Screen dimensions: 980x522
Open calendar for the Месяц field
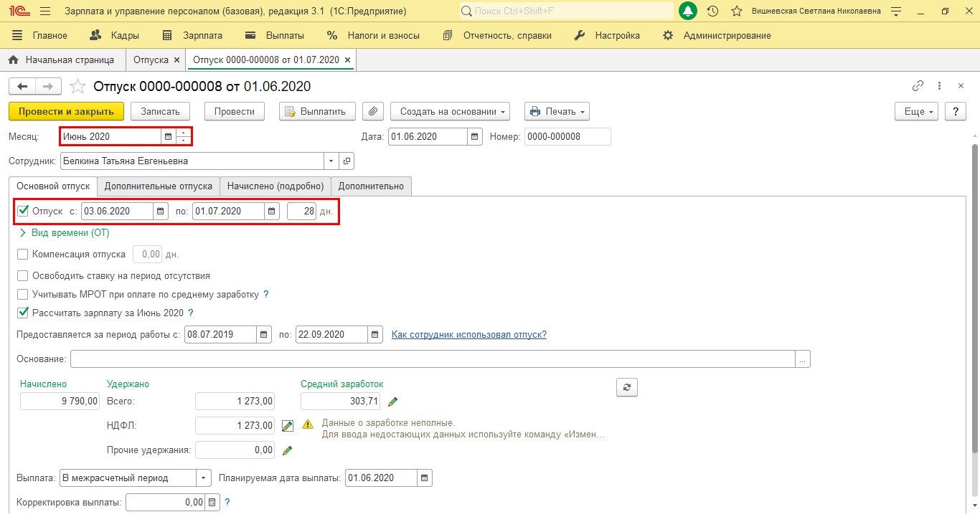pyautogui.click(x=168, y=136)
